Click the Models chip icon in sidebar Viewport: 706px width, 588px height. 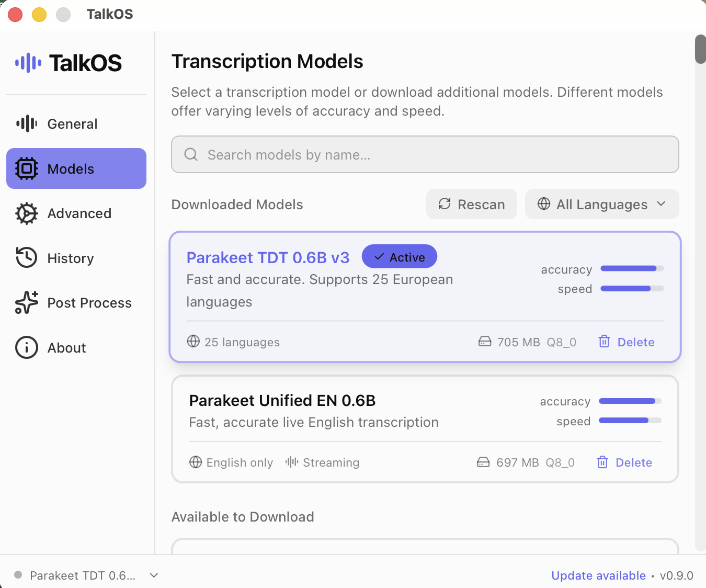coord(27,168)
